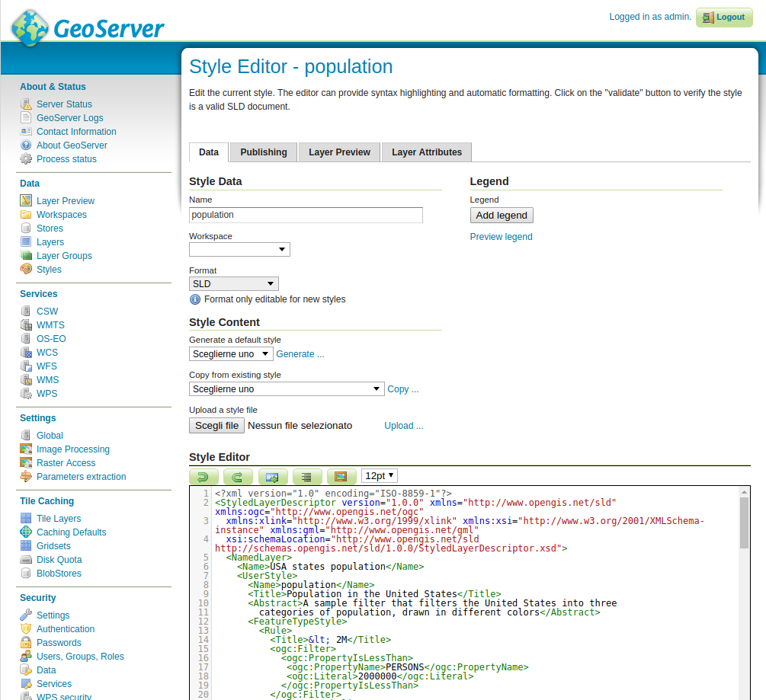Viewport: 766px width, 700px height.
Task: Click the Process status gear icon
Action: pyautogui.click(x=26, y=158)
